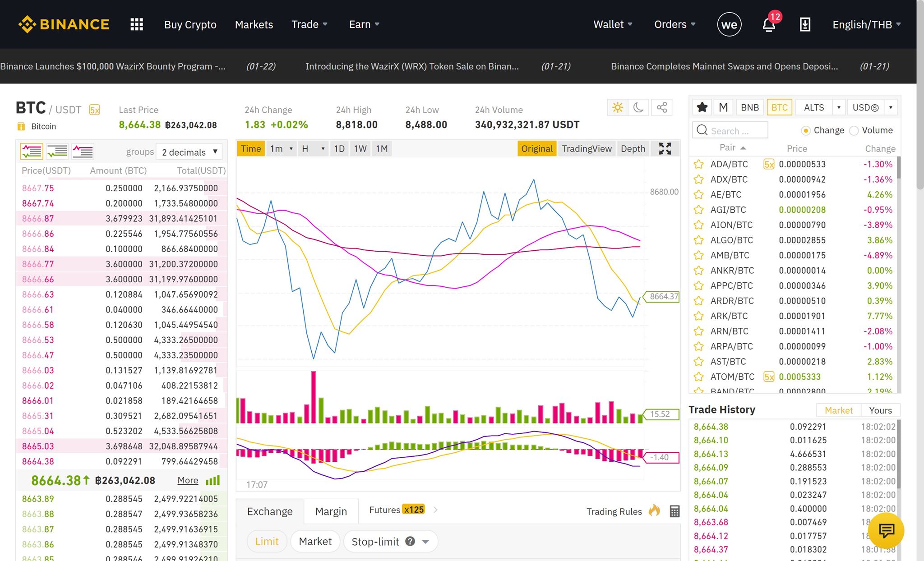Screen dimensions: 924x561
Task: Click the share icon
Action: pyautogui.click(x=662, y=107)
